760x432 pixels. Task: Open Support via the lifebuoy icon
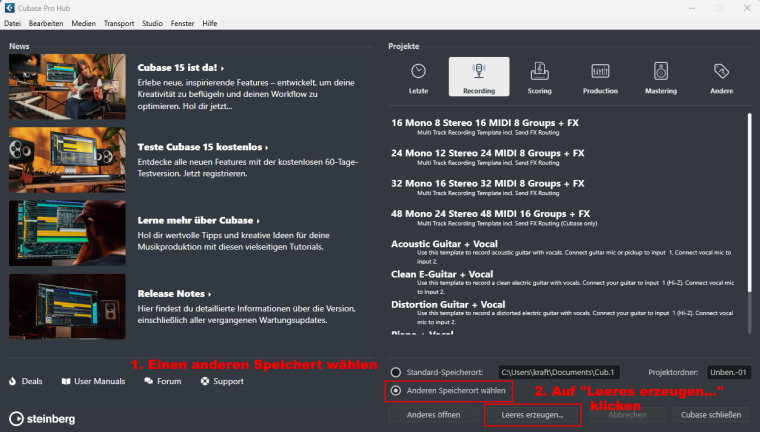[205, 381]
